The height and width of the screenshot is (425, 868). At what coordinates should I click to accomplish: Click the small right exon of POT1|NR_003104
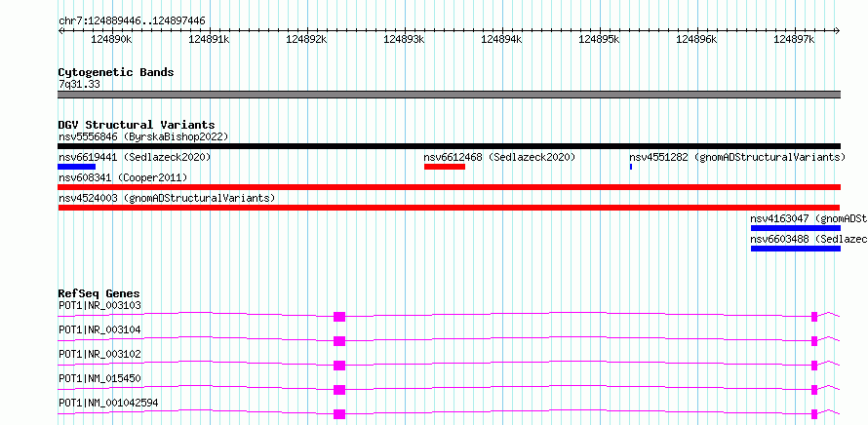tap(814, 341)
